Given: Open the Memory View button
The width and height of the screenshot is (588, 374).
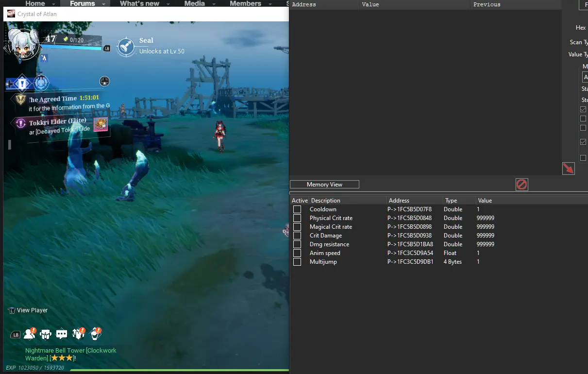Looking at the screenshot, I should (x=324, y=185).
